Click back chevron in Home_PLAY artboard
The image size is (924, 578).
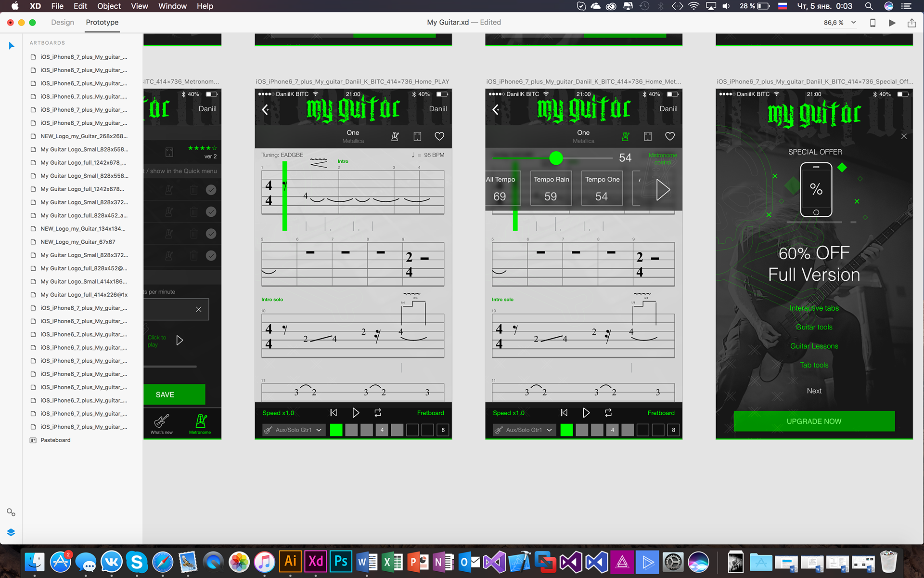(x=265, y=110)
